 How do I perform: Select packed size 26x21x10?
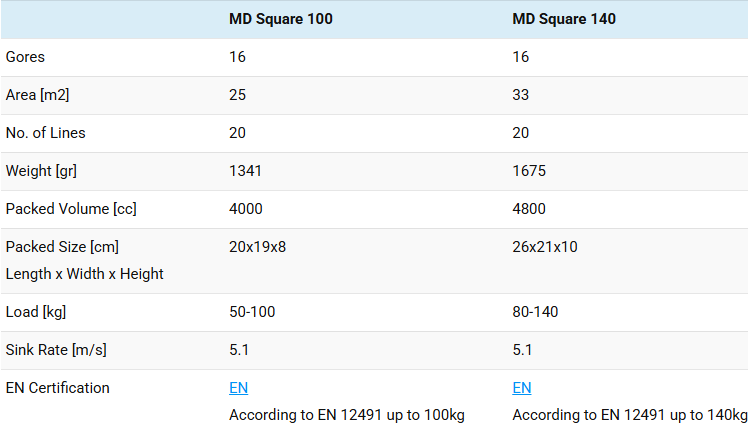[545, 247]
